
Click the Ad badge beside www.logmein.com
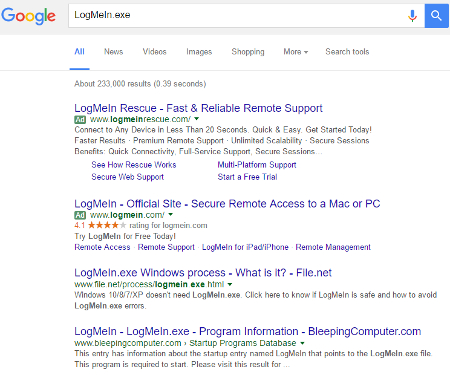coord(80,215)
